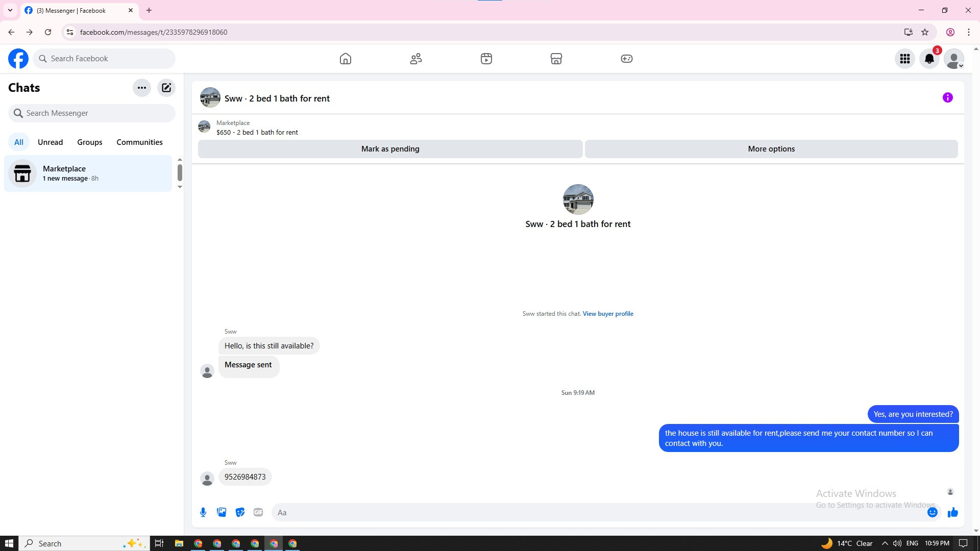Open the Facebook Marketplace nav icon
The width and height of the screenshot is (980, 551).
[x=556, y=59]
